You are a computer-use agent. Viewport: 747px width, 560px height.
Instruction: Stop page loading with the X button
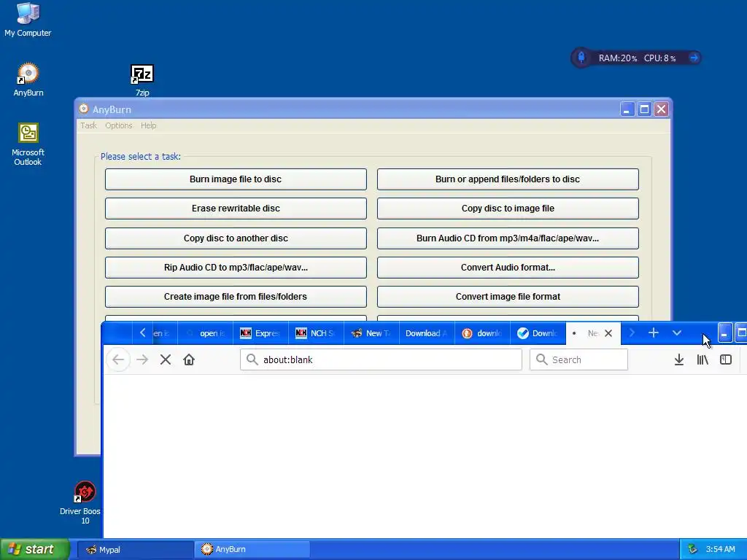166,359
